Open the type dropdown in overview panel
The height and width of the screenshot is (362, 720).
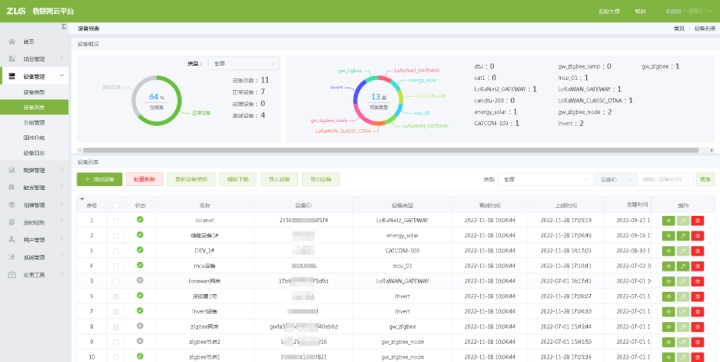[243, 63]
